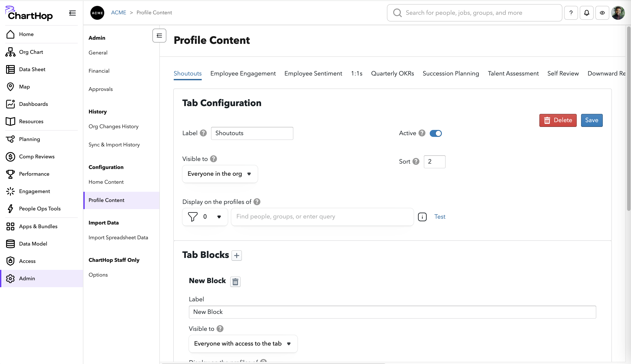Viewport: 631px width, 364px height.
Task: Select the Performance trophy icon
Action: (x=10, y=174)
